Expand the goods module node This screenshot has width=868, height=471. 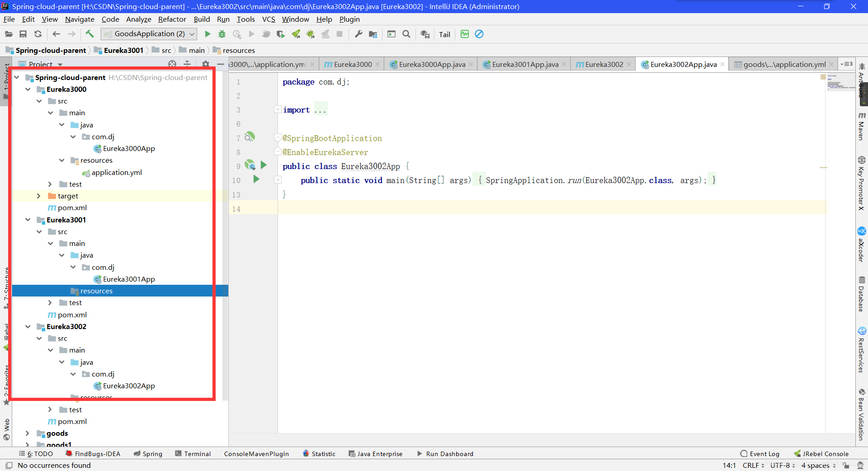click(x=28, y=433)
